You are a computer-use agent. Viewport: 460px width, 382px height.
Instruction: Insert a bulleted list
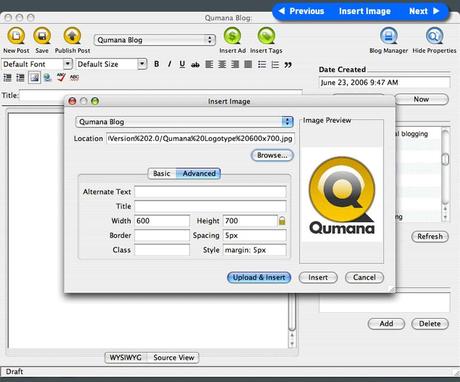click(262, 64)
